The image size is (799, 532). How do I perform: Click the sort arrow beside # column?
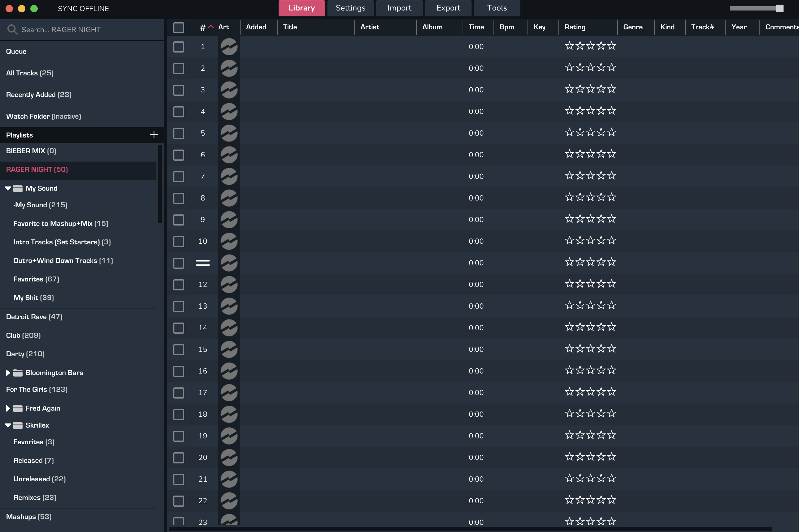[x=211, y=27]
